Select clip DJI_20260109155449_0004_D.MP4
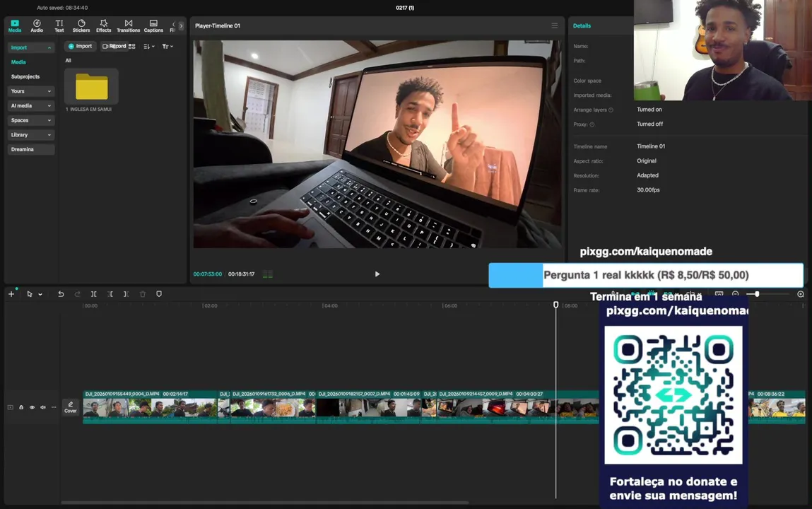Viewport: 812px width, 509px height. 150,407
